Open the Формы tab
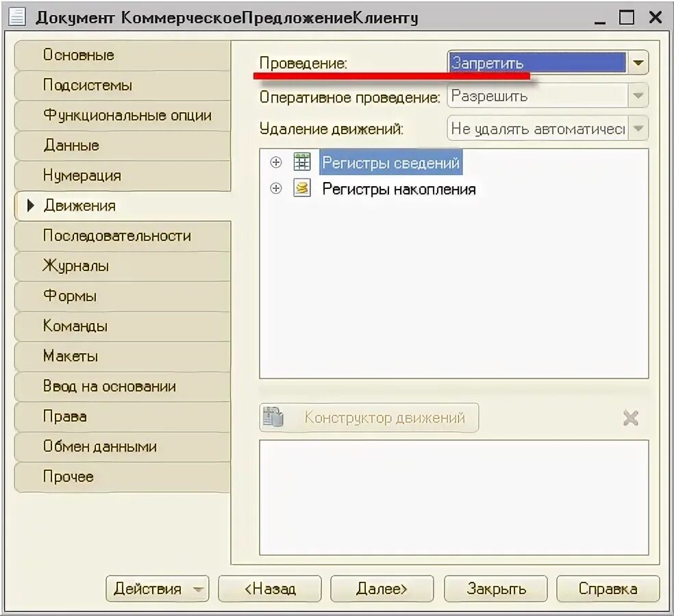This screenshot has width=674, height=616. pyautogui.click(x=123, y=296)
